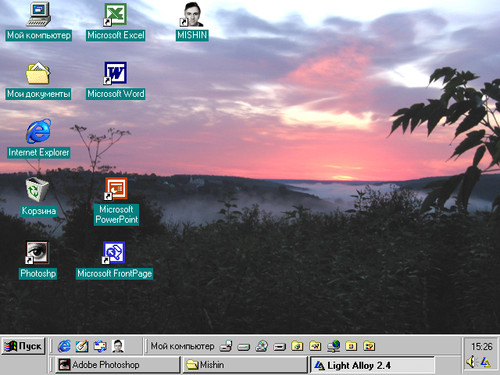Open the CD-ROM drive icon in taskbar toolbar
The height and width of the screenshot is (375, 500).
pyautogui.click(x=262, y=346)
